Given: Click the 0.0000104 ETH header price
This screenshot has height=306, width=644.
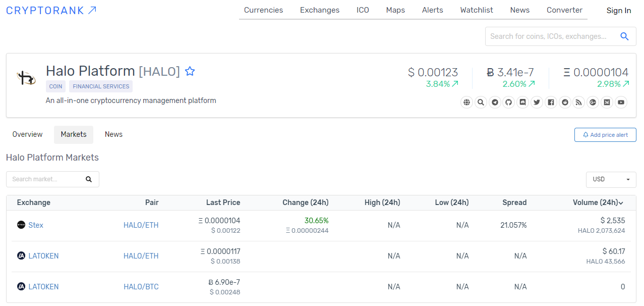Looking at the screenshot, I should tap(596, 72).
